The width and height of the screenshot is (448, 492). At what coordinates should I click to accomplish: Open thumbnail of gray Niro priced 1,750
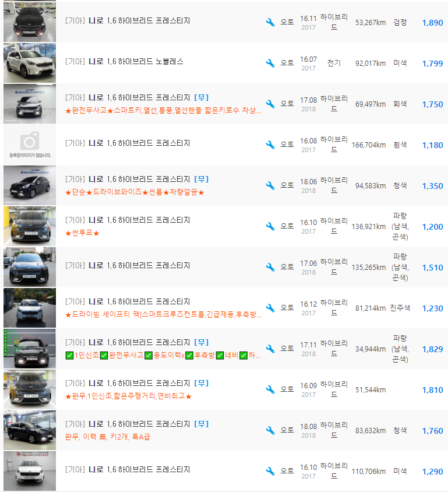(30, 104)
